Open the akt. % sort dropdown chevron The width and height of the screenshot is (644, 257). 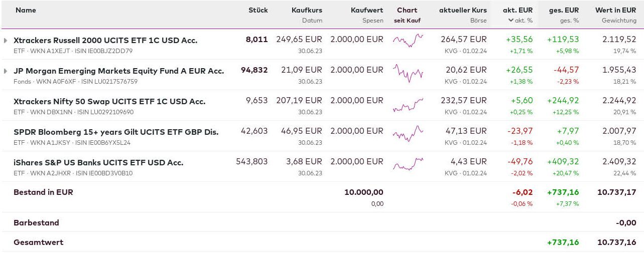[511, 21]
